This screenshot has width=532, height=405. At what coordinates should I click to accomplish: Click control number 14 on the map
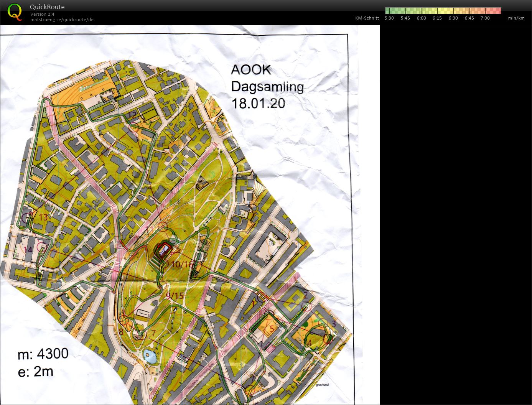coord(28,250)
